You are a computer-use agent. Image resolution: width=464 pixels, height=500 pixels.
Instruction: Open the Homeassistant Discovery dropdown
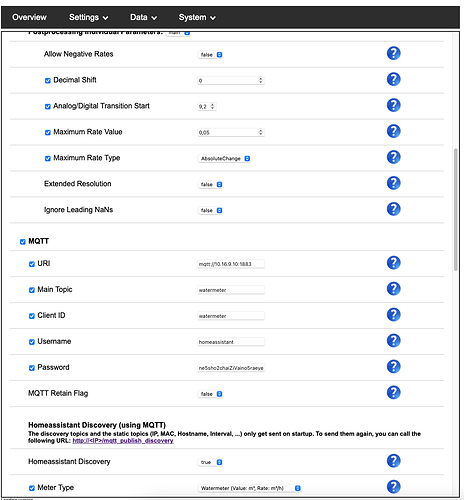click(210, 462)
